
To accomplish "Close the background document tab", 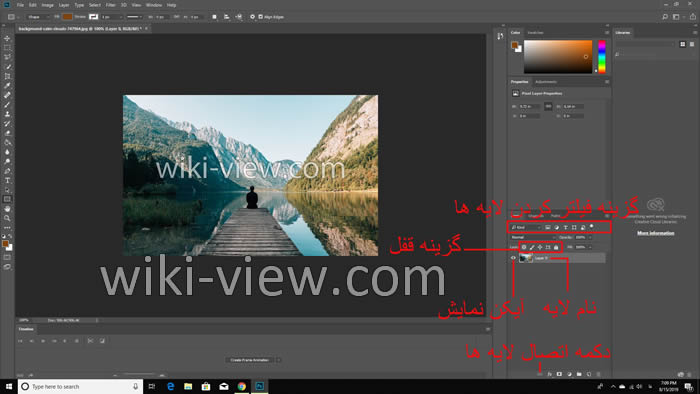I will pos(146,29).
